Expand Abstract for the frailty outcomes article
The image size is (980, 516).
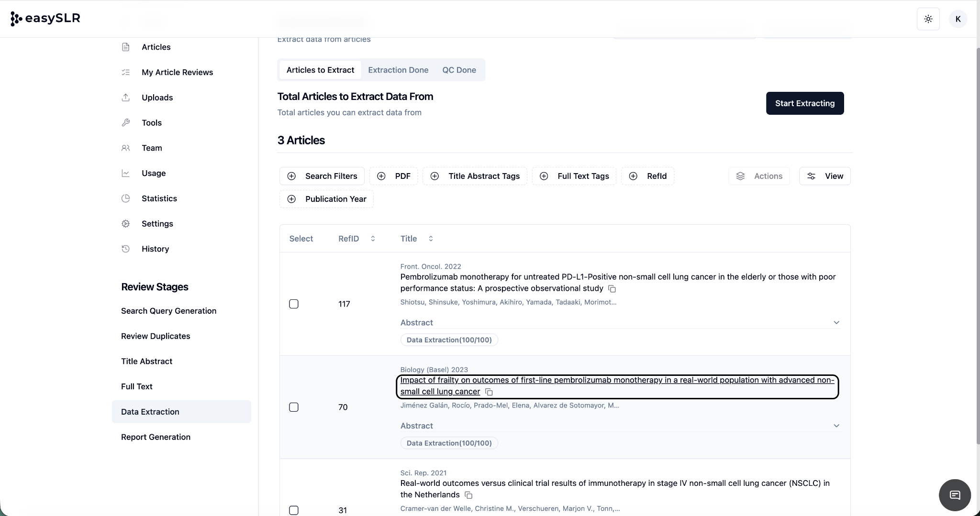coord(836,426)
